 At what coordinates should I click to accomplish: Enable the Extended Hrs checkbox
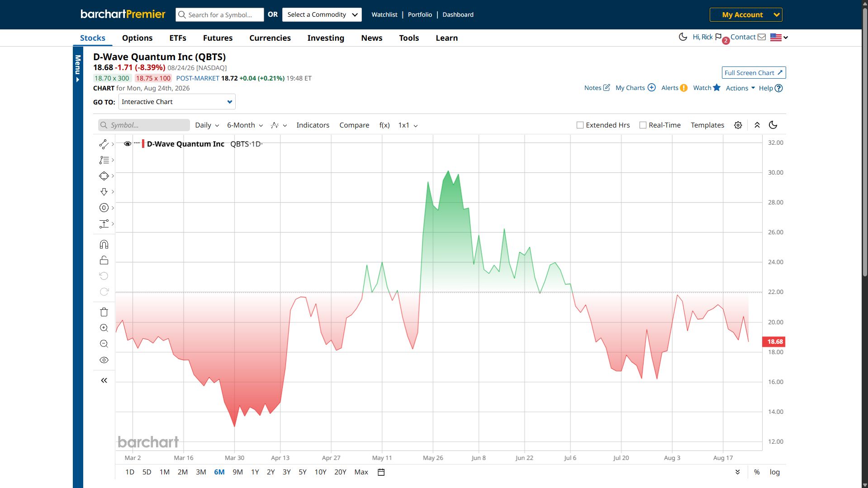(580, 125)
